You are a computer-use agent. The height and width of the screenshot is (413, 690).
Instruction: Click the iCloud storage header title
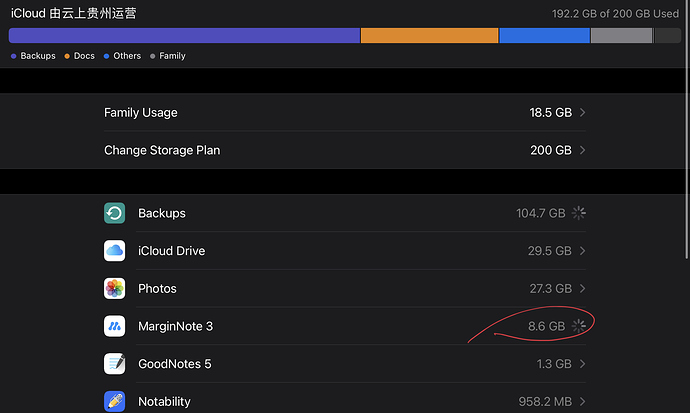tap(73, 13)
